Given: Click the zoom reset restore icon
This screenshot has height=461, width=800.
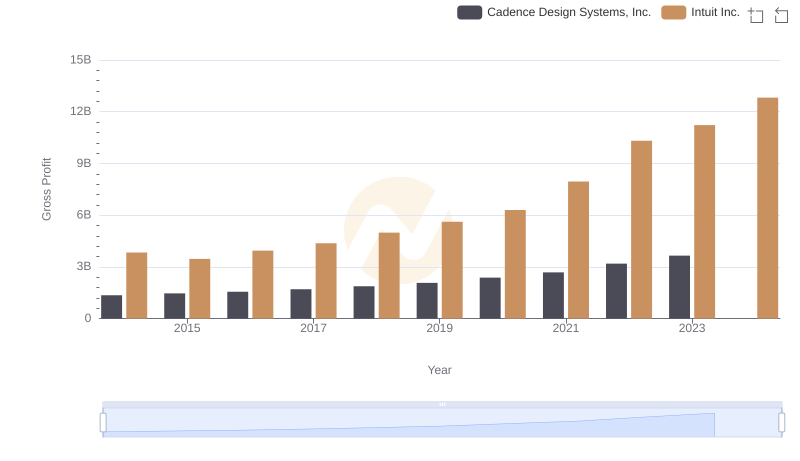Looking at the screenshot, I should [x=781, y=15].
